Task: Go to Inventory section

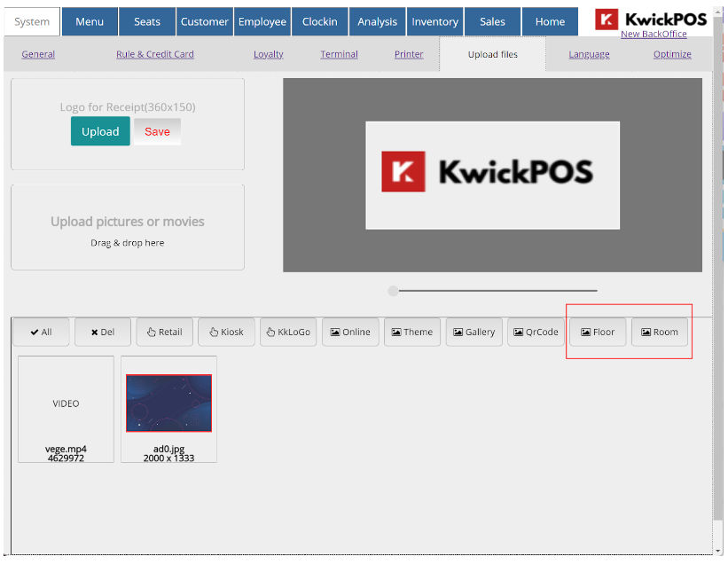Action: [x=435, y=22]
